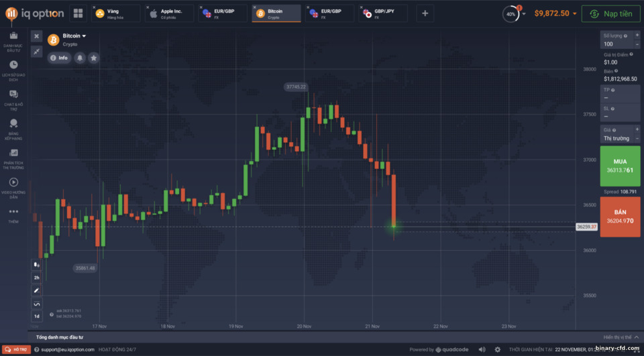Open chart type candlestick selector
The height and width of the screenshot is (356, 644).
point(36,265)
